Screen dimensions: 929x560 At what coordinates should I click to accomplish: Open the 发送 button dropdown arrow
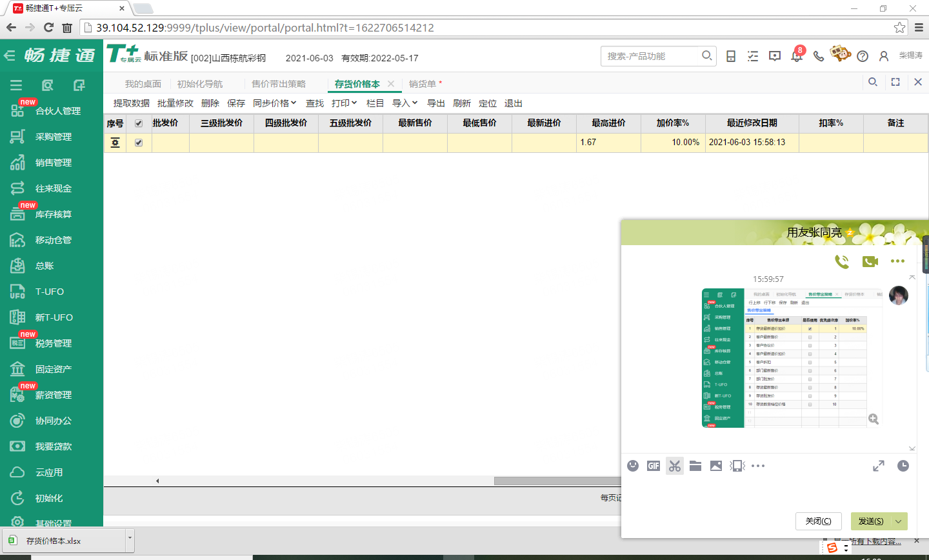pos(899,521)
